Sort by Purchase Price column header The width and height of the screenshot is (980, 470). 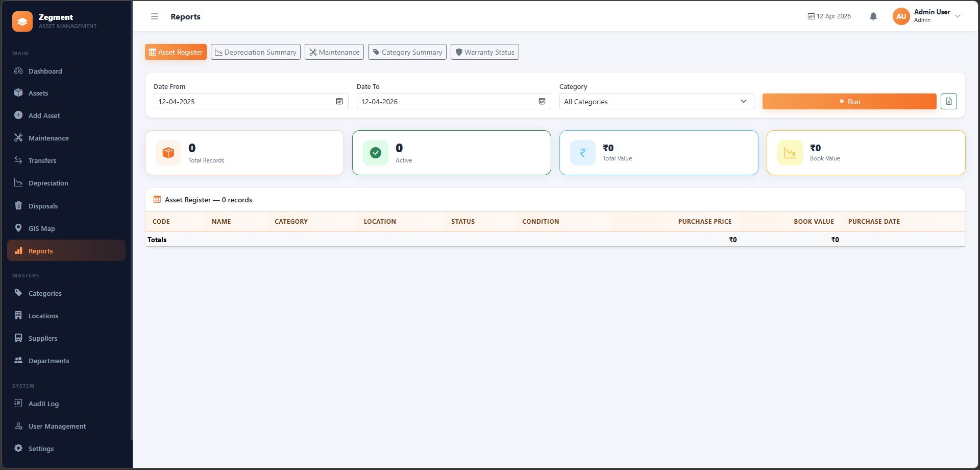tap(704, 221)
